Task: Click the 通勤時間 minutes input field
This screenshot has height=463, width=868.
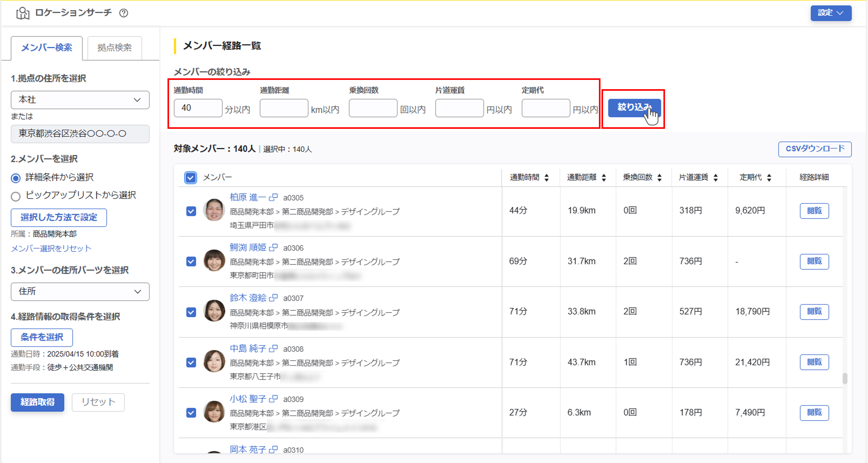Action: [198, 108]
